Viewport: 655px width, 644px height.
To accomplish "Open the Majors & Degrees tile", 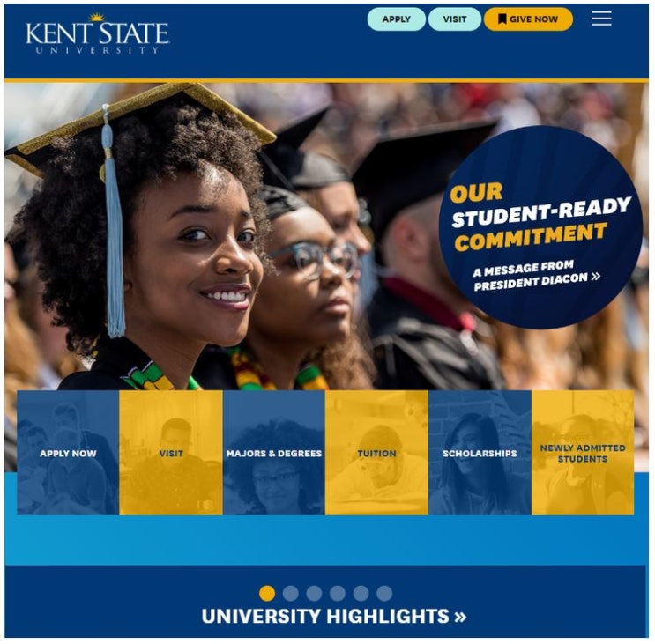I will tap(274, 453).
